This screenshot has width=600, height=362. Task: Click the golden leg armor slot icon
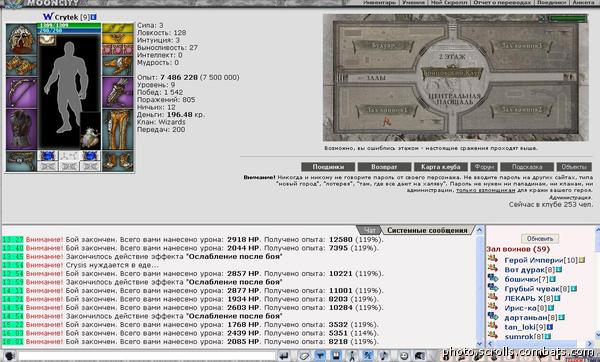coord(118,130)
